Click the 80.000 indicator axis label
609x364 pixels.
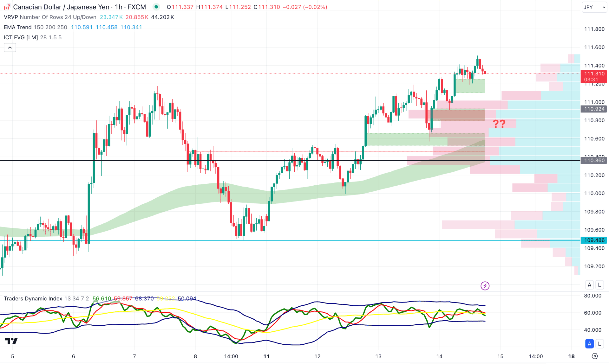tap(593, 296)
